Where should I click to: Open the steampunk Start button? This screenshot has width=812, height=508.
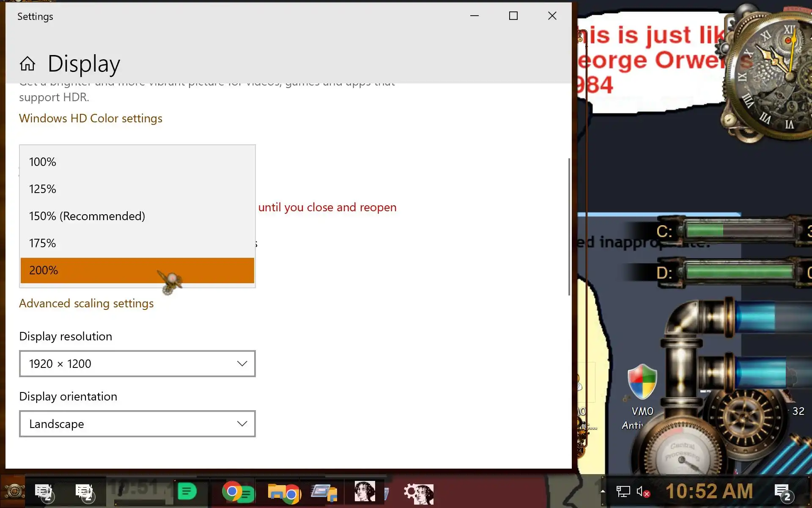pos(14,492)
